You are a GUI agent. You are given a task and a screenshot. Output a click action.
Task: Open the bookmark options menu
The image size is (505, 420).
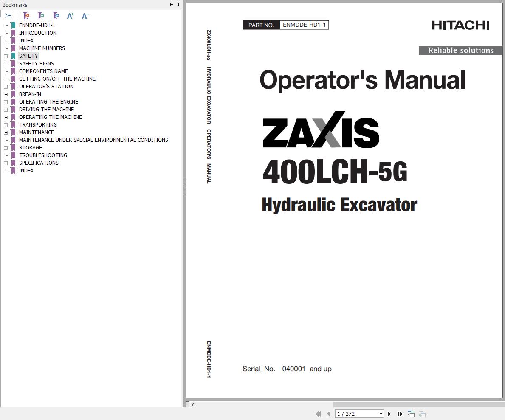tap(8, 15)
